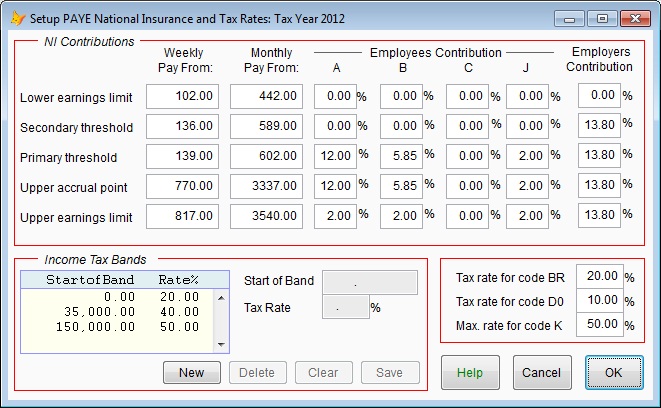The height and width of the screenshot is (408, 661).
Task: Edit Primary threshold employers contribution 13.80
Action: 599,155
